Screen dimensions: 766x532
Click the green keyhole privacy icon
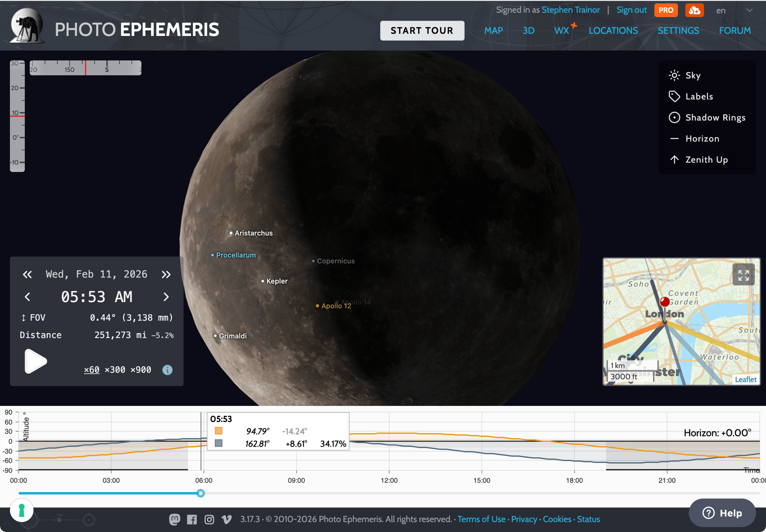(x=22, y=510)
